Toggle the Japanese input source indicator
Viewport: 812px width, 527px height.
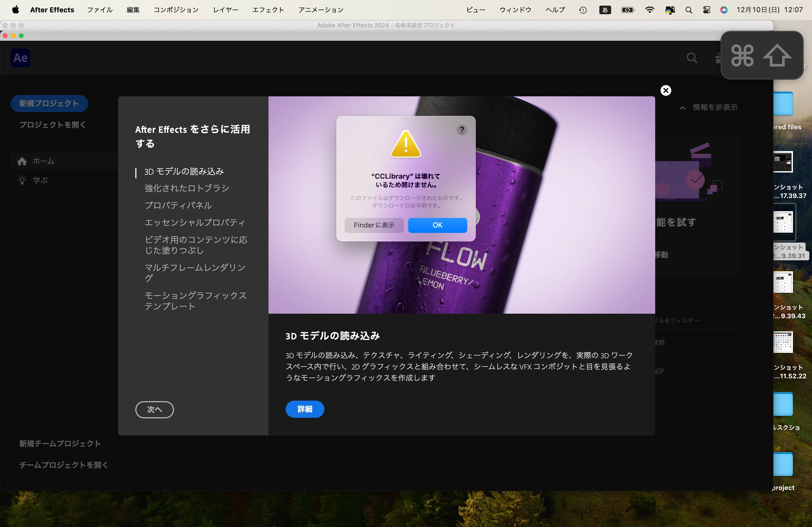pyautogui.click(x=605, y=10)
